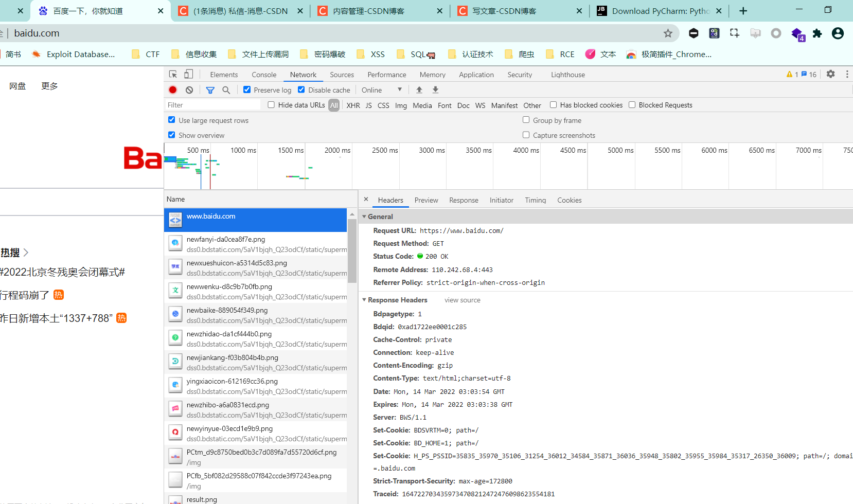Click view source link

(462, 300)
